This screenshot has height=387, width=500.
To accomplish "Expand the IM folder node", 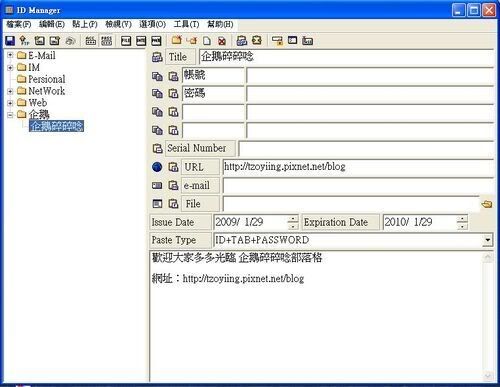I will [10, 67].
